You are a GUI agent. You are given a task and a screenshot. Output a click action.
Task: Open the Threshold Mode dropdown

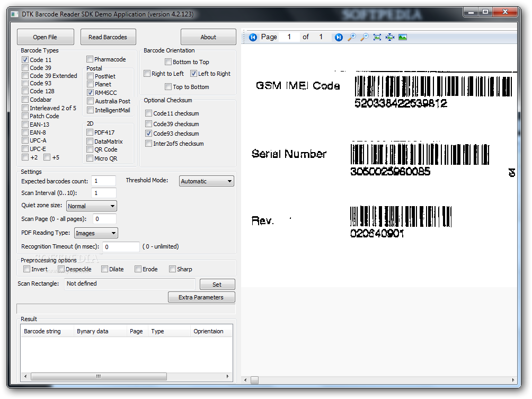click(229, 181)
